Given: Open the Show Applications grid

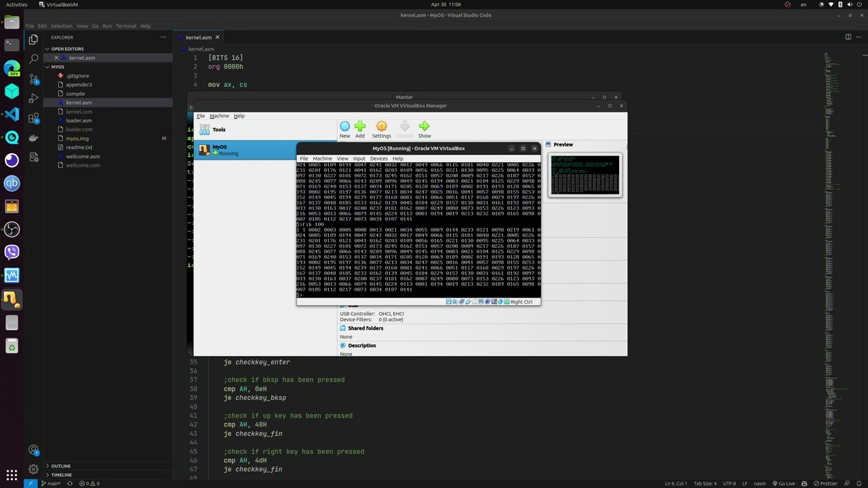Looking at the screenshot, I should (x=12, y=475).
